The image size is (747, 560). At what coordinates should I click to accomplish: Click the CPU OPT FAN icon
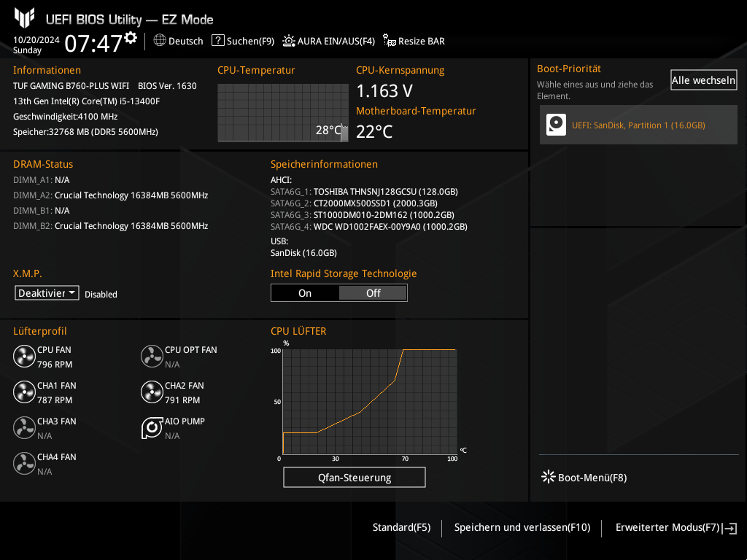coord(152,356)
